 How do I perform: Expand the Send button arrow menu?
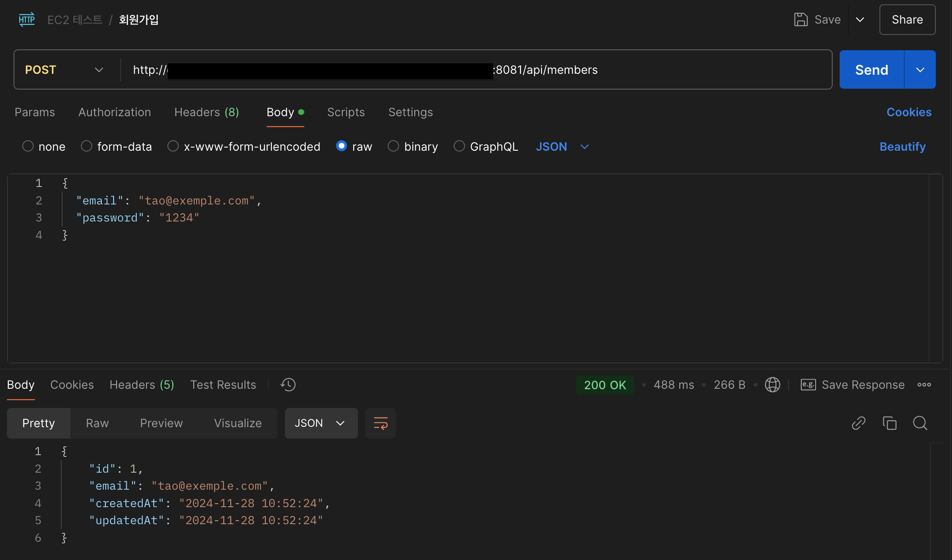point(920,70)
